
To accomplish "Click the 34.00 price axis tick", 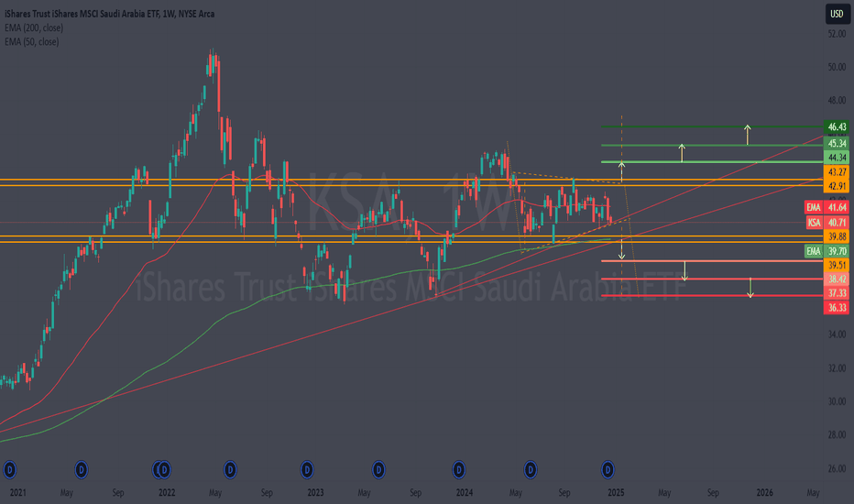I will [x=837, y=334].
